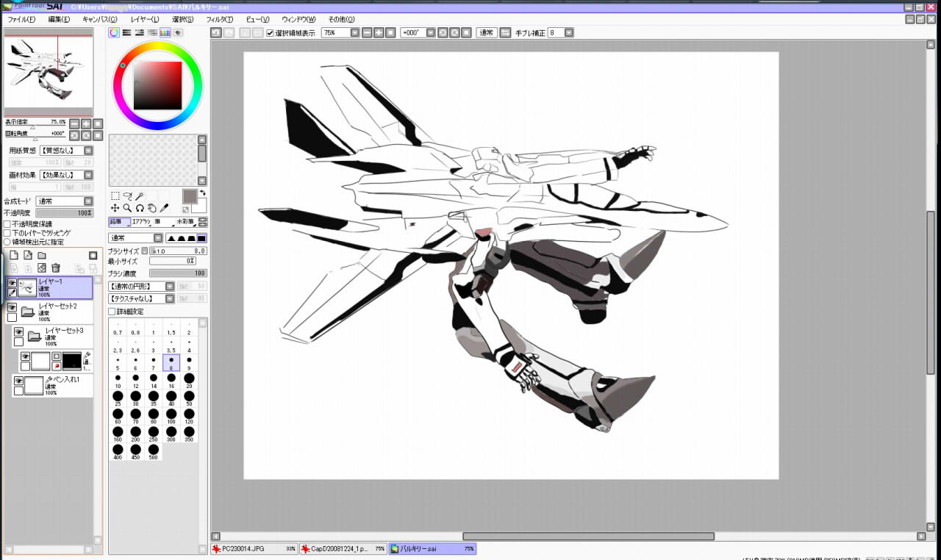Select the hand pan tool
The width and height of the screenshot is (941, 560).
pyautogui.click(x=151, y=209)
